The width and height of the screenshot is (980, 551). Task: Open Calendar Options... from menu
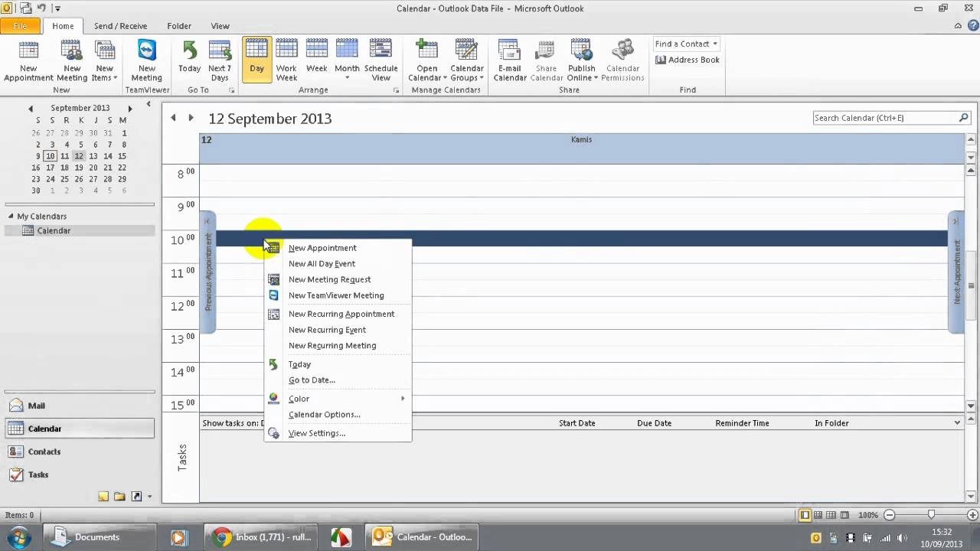(338, 415)
